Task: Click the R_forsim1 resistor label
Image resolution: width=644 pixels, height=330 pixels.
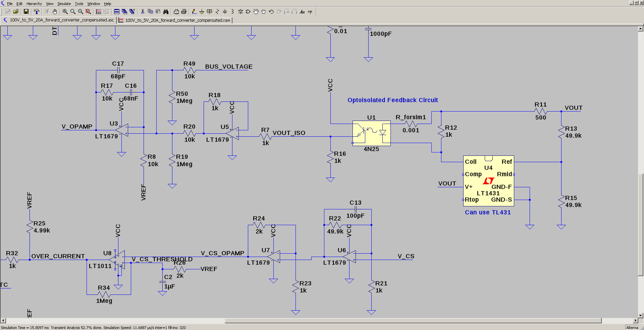Action: (x=411, y=117)
